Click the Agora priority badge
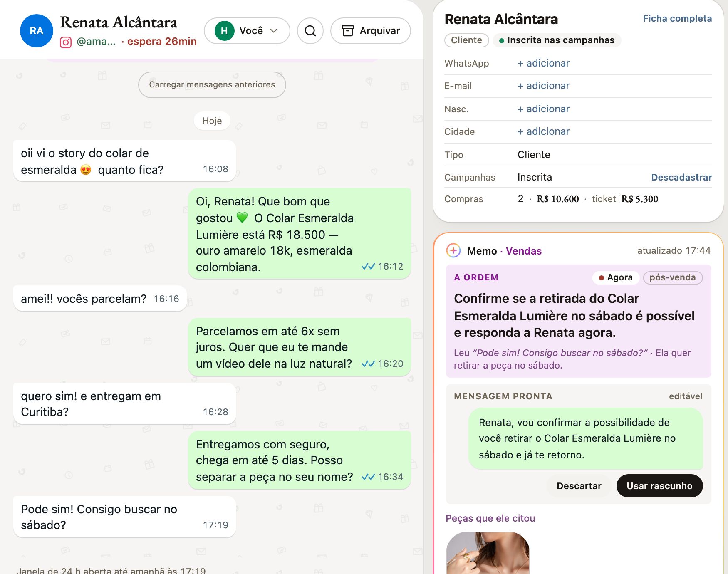The width and height of the screenshot is (728, 574). [616, 278]
